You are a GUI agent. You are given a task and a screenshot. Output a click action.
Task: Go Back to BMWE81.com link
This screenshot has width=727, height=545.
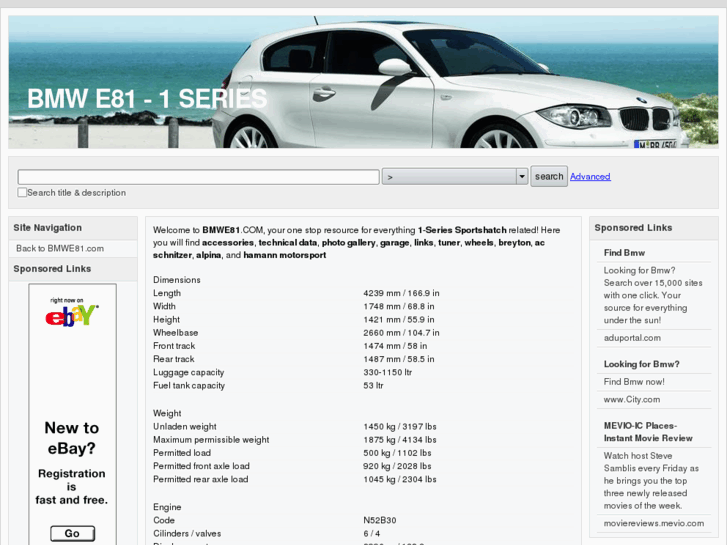point(60,249)
